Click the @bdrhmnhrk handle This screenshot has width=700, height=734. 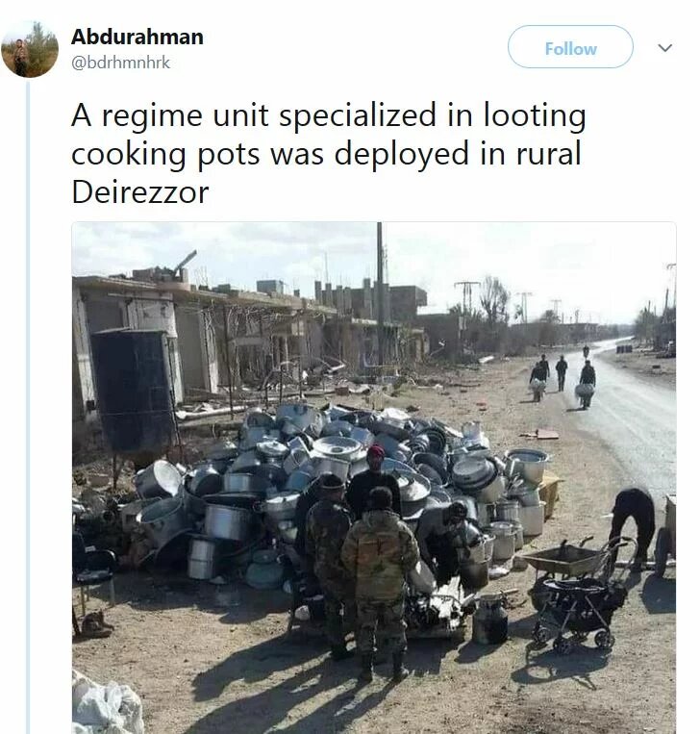120,63
